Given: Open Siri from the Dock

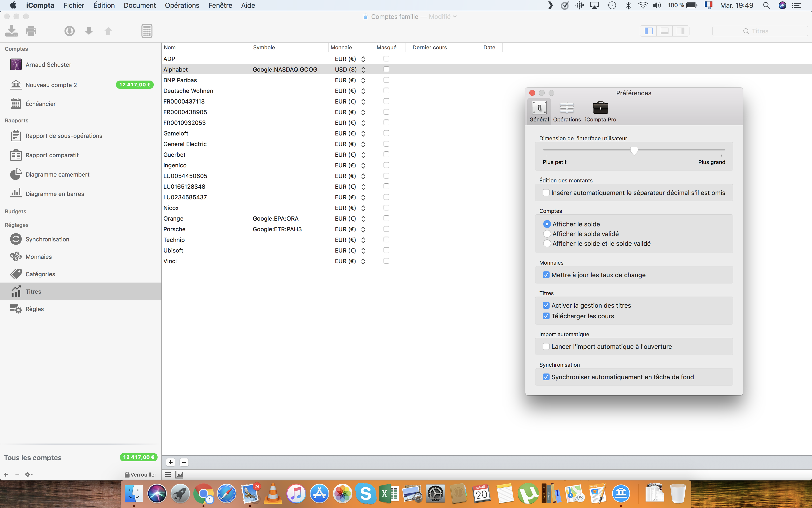Looking at the screenshot, I should tap(157, 493).
